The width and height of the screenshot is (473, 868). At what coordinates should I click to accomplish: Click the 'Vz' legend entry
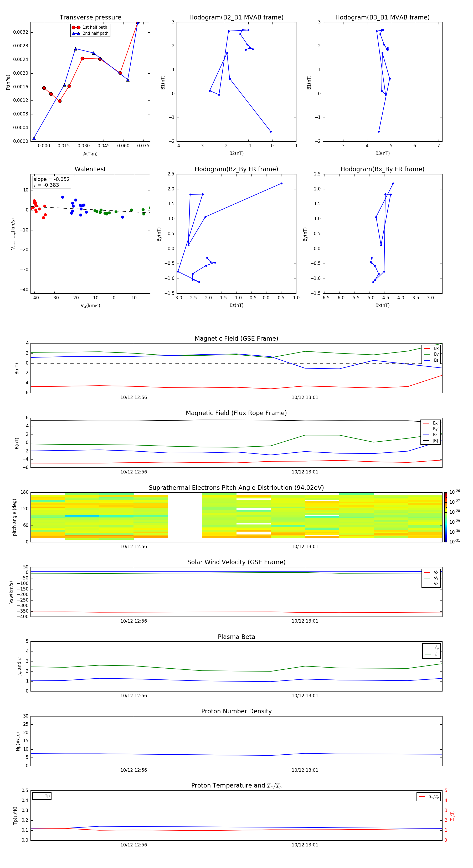(x=431, y=584)
